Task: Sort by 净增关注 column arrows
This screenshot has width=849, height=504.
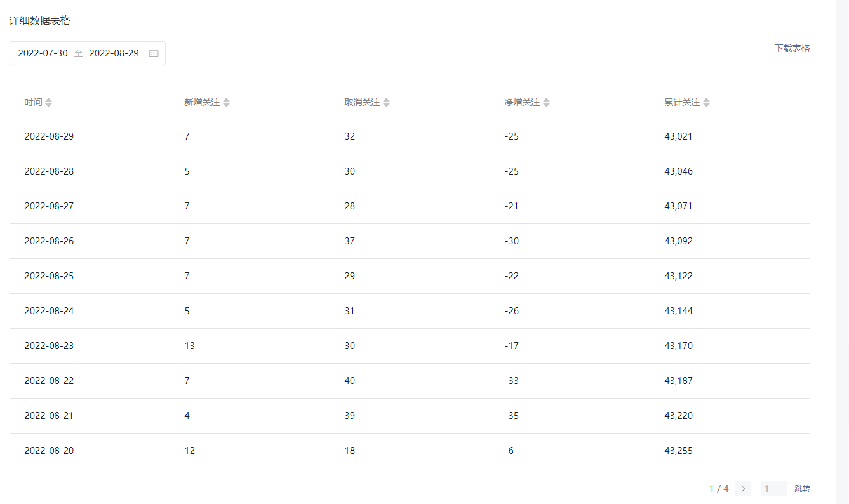Action: click(x=547, y=102)
